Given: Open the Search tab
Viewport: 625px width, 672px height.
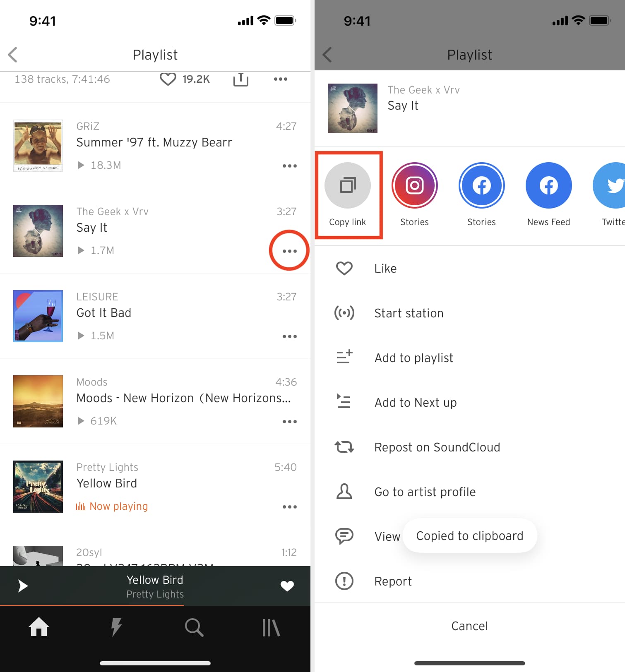Looking at the screenshot, I should (x=194, y=627).
